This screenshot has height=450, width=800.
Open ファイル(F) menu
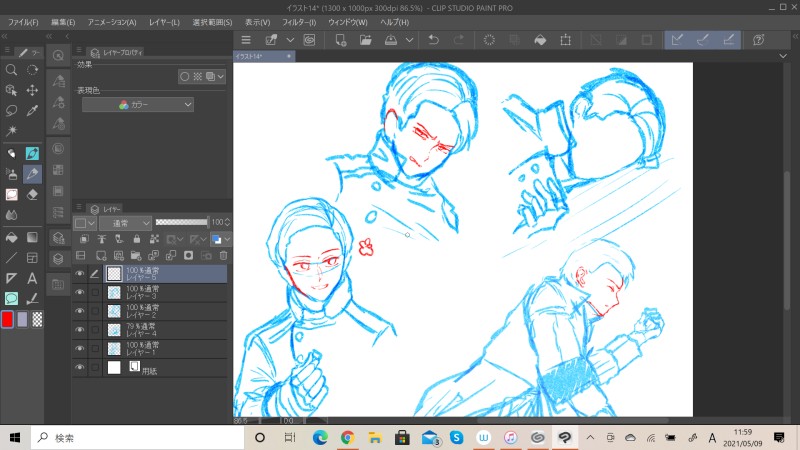[x=23, y=22]
